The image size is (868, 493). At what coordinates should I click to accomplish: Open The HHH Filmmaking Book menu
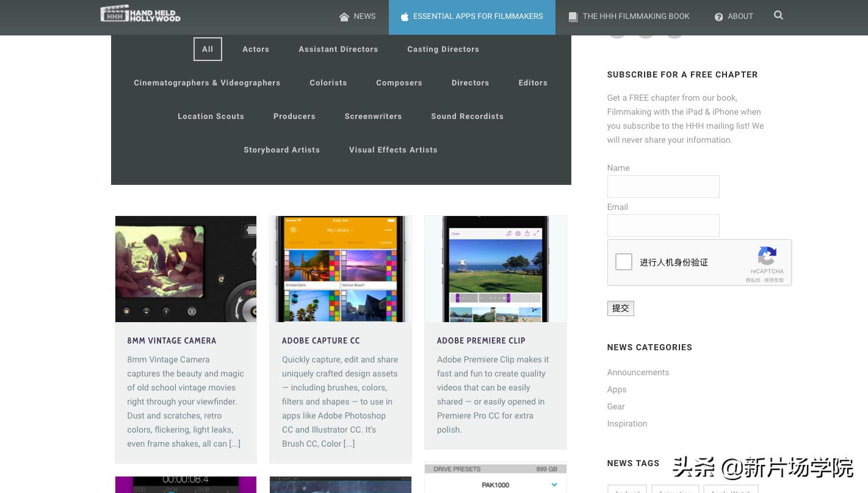coord(629,16)
